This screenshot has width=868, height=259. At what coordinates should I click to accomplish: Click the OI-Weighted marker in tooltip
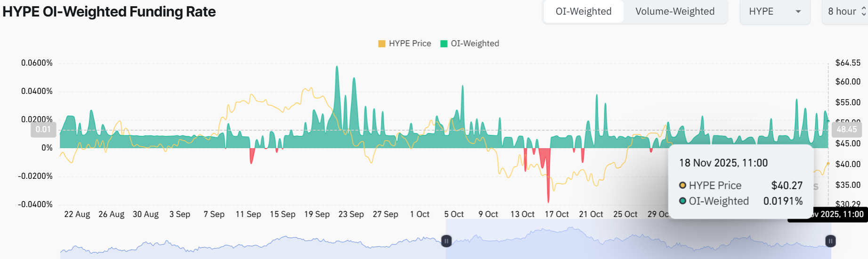[682, 201]
